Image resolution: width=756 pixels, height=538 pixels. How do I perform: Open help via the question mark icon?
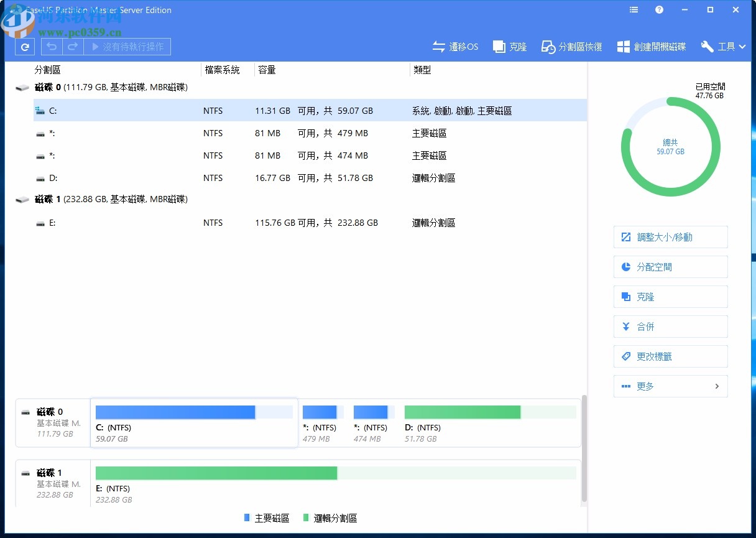point(659,10)
